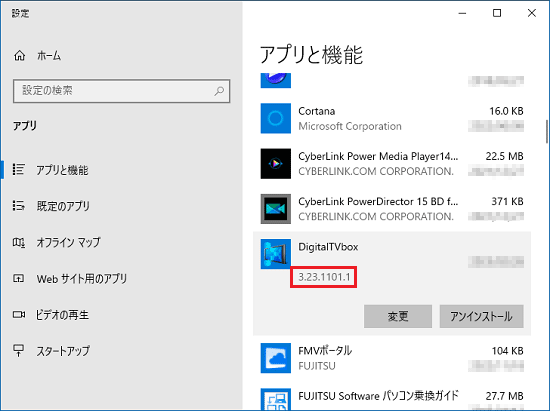Click the 16.0 KB size value

pyautogui.click(x=506, y=111)
